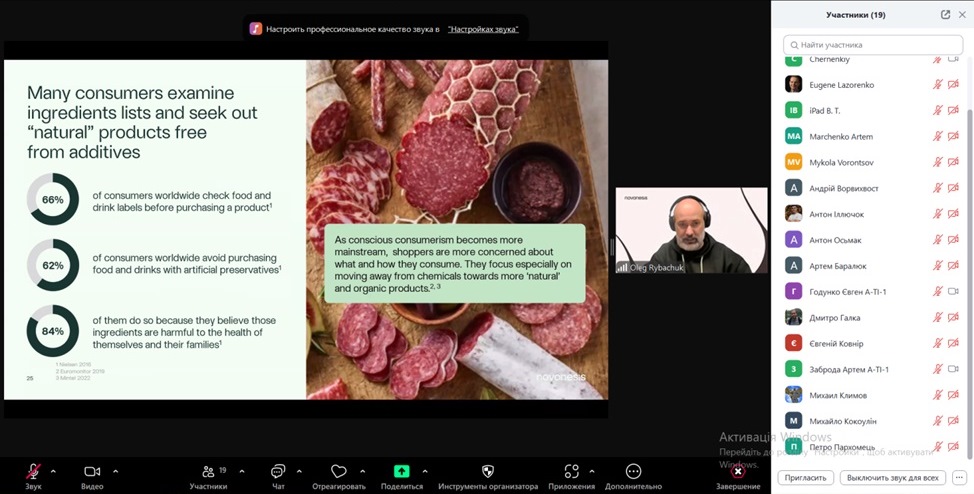Screen dimensions: 974x494
Task: Expand share options arrow next to Поделиться
Action: [424, 471]
